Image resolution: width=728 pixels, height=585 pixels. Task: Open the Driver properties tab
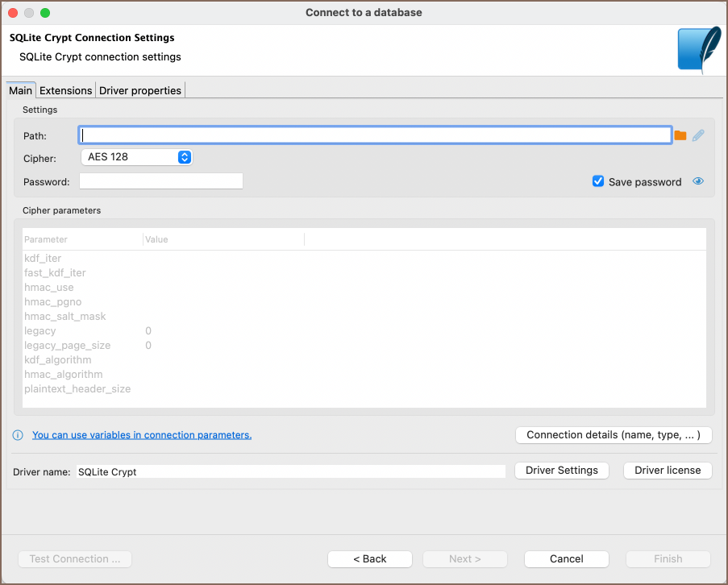[x=140, y=90]
